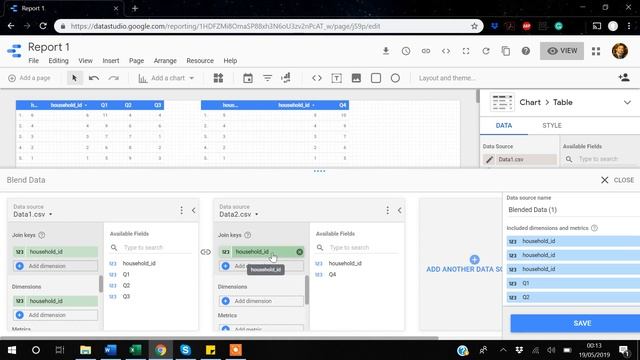Screen dimensions: 640x360
Task: Click the undo arrow
Action: [94, 78]
